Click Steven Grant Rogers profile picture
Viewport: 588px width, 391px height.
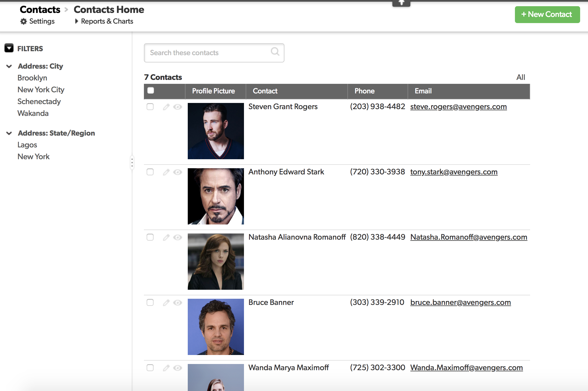coord(216,131)
